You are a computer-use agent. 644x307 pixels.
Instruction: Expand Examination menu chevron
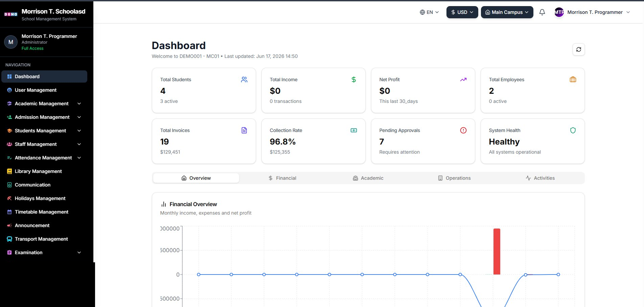[79, 253]
